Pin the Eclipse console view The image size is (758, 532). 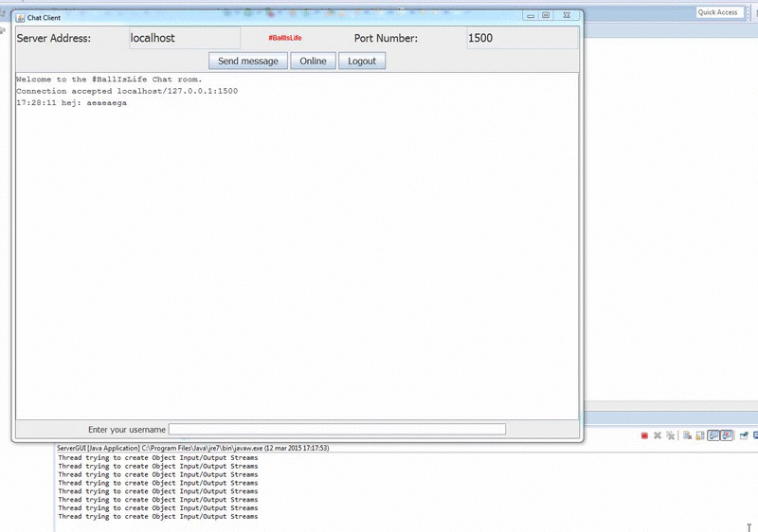click(744, 435)
